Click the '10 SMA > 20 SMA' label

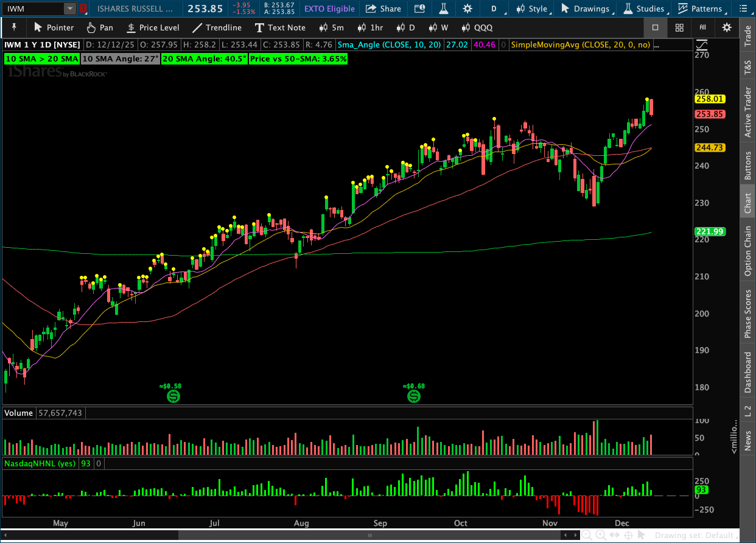41,59
